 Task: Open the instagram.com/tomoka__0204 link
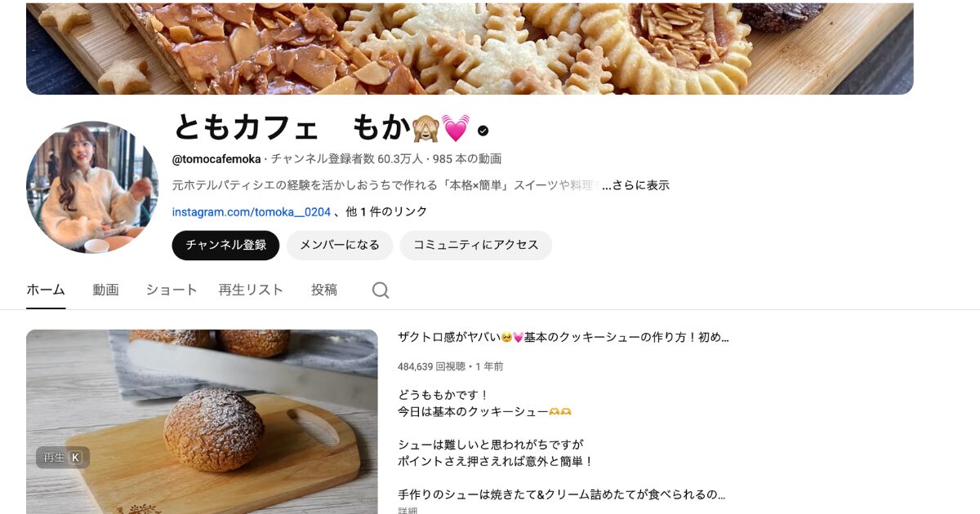[252, 211]
